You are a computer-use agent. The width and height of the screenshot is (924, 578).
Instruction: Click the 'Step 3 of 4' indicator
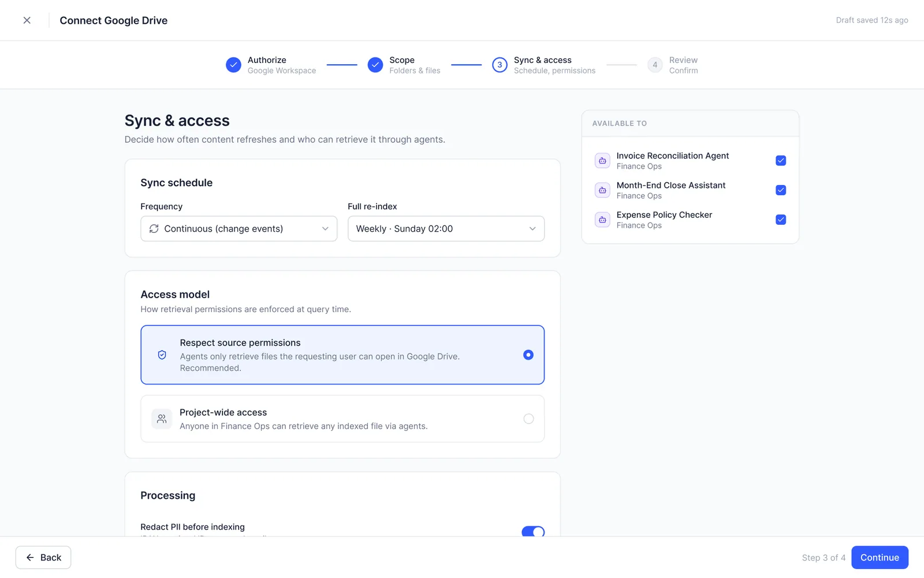[x=824, y=558]
